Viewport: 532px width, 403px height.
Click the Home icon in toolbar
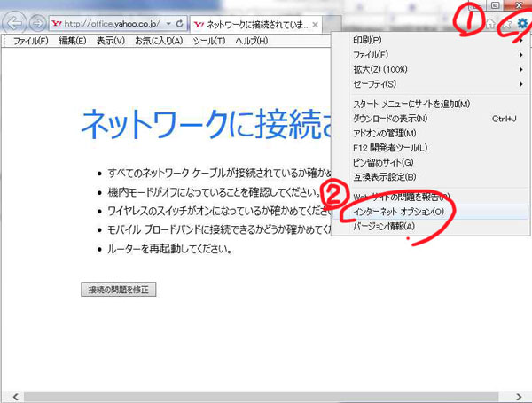[490, 24]
